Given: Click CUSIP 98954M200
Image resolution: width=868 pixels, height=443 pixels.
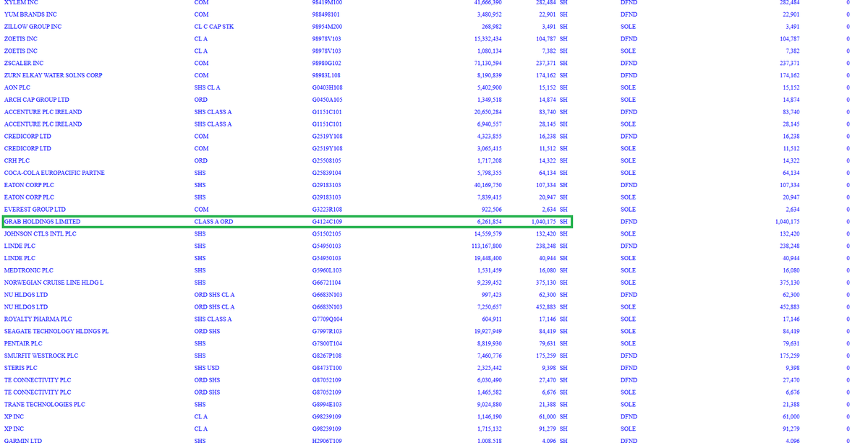Looking at the screenshot, I should coord(328,27).
